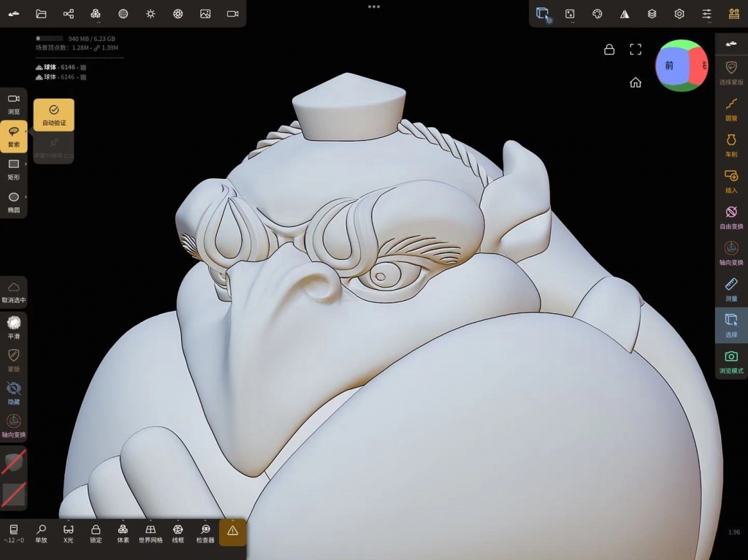Open the disabled alpha square swatch
The image size is (748, 560).
tap(14, 494)
